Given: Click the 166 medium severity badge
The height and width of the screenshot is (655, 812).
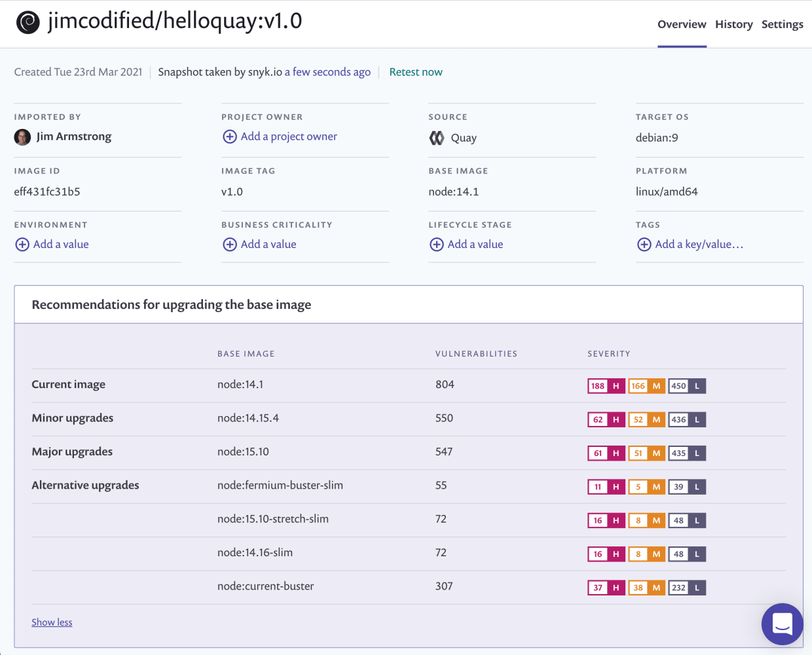Looking at the screenshot, I should [647, 386].
